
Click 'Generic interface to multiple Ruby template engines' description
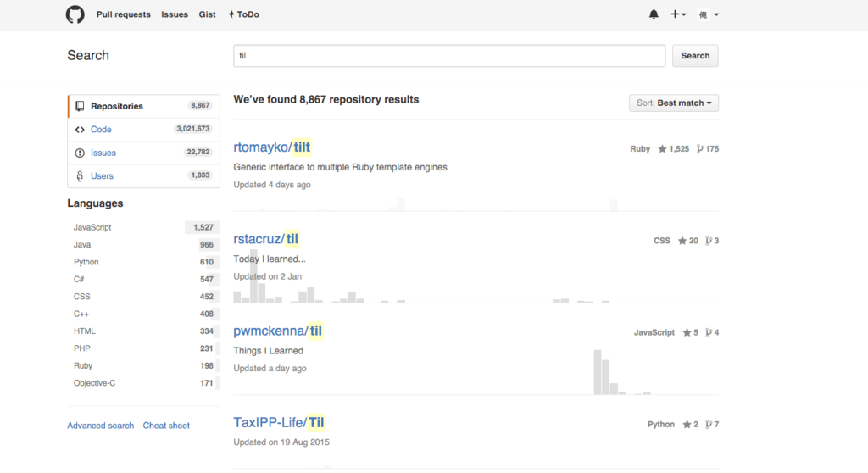click(340, 167)
